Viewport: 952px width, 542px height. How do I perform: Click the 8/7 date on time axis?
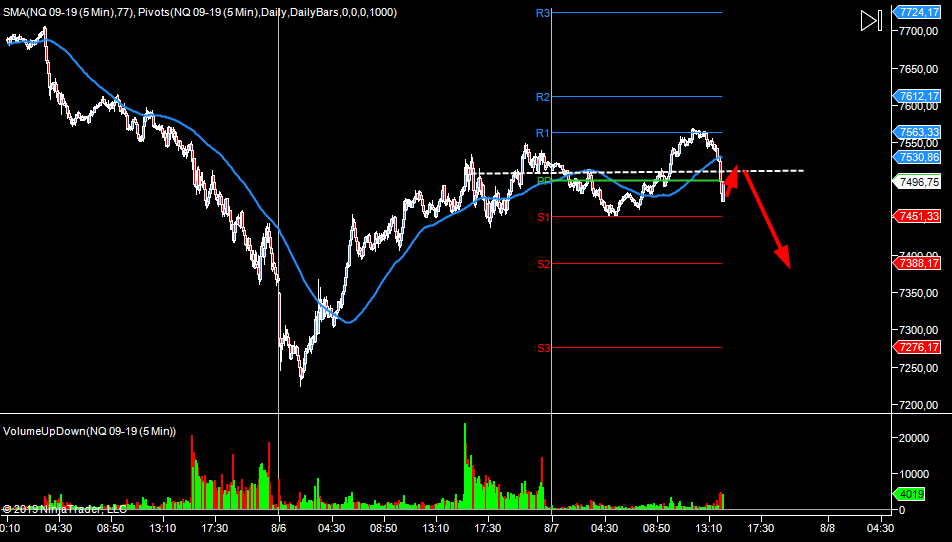[552, 527]
